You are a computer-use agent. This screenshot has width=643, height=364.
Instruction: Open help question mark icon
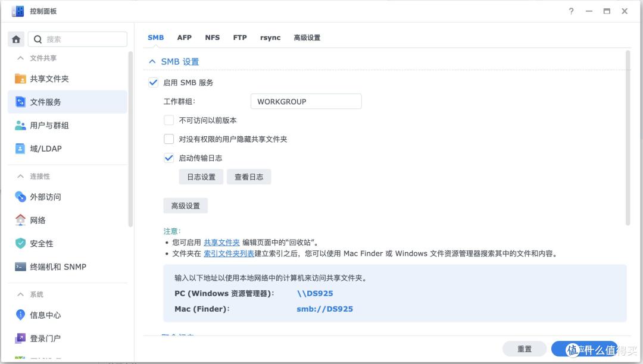pyautogui.click(x=571, y=11)
